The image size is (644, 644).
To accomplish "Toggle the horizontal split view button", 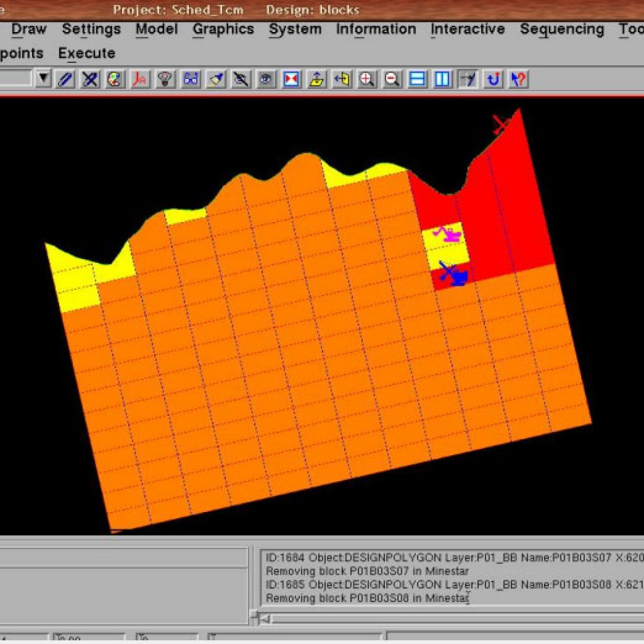I will pyautogui.click(x=417, y=79).
